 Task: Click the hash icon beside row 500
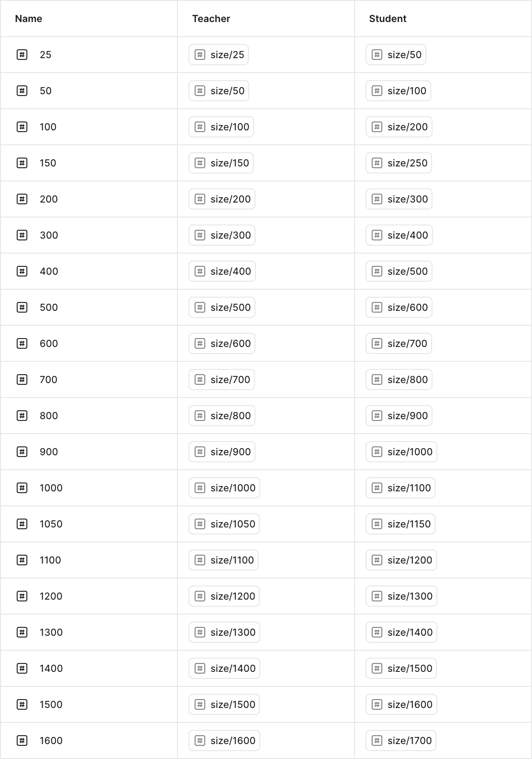click(22, 307)
